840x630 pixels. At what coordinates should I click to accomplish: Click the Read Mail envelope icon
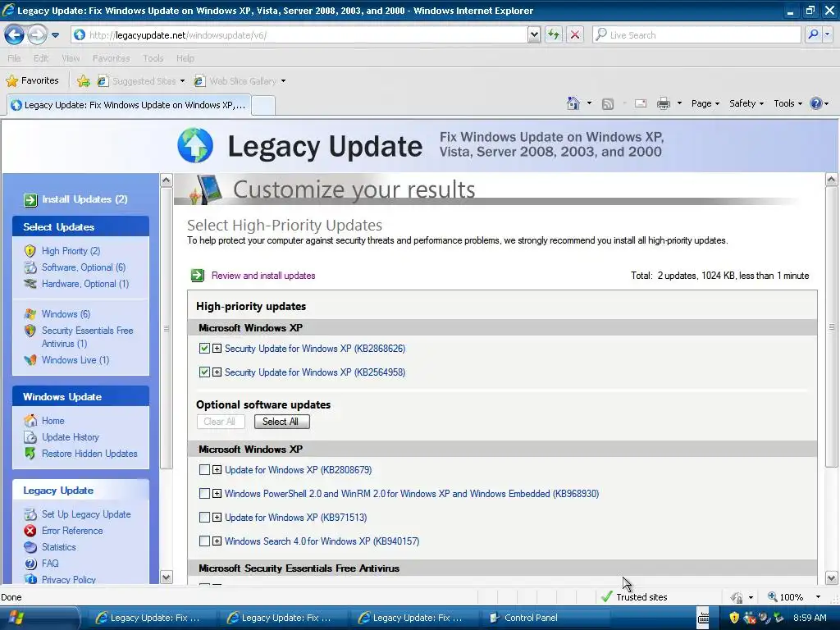[x=641, y=103]
